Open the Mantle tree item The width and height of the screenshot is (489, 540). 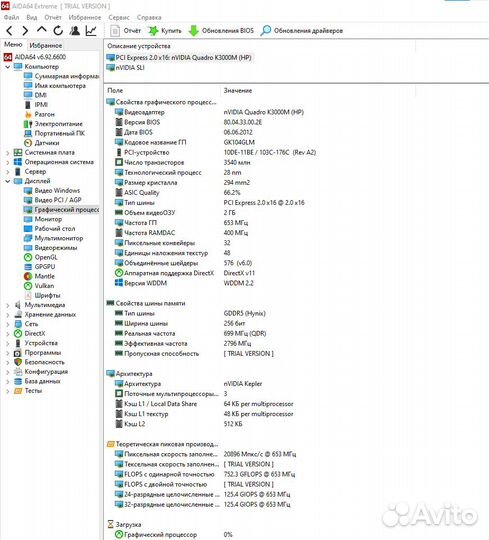[39, 276]
